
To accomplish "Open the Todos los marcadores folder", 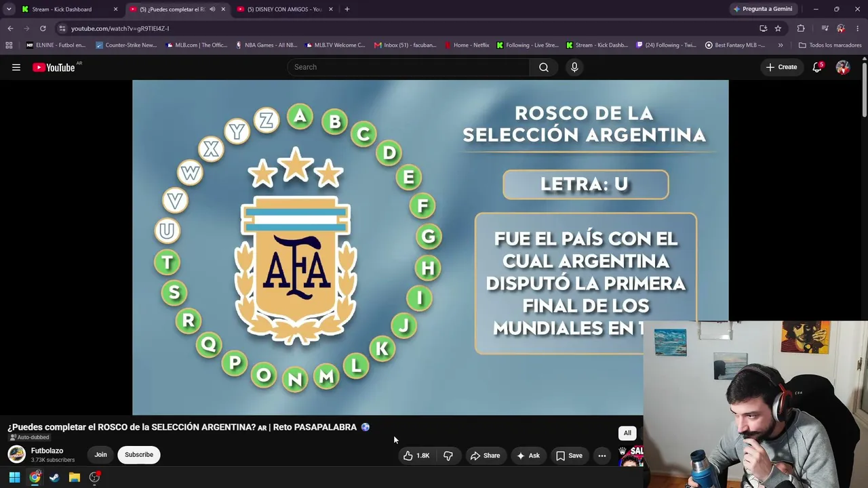I will pyautogui.click(x=830, y=45).
